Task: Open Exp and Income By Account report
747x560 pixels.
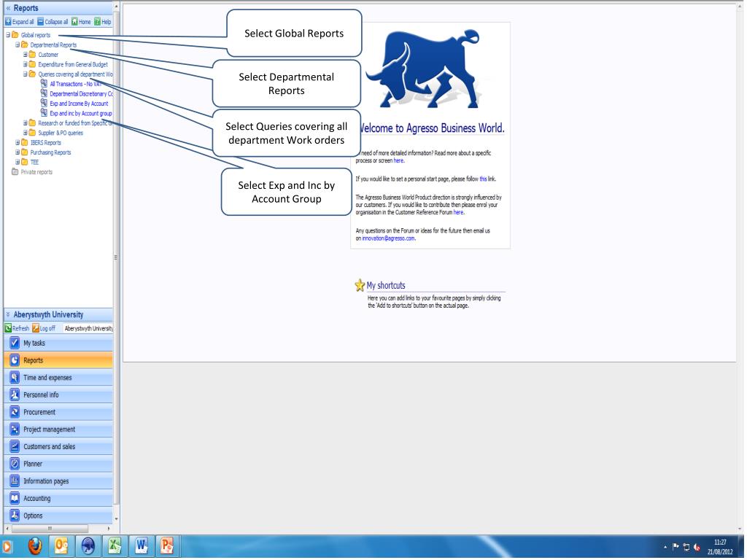Action: point(79,104)
